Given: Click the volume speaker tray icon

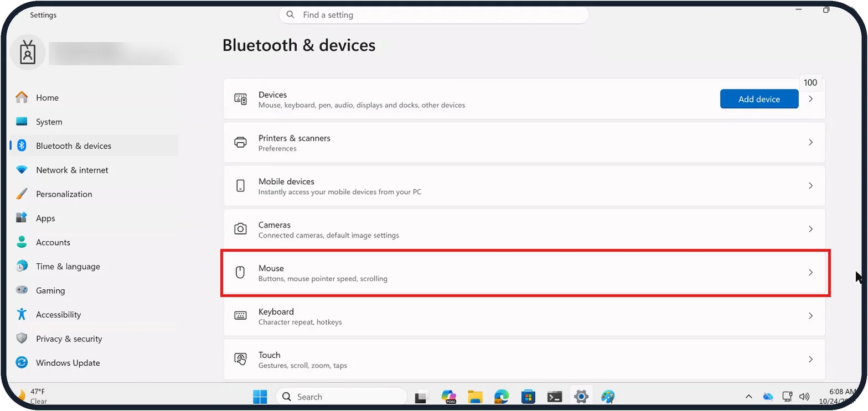Looking at the screenshot, I should pos(805,397).
